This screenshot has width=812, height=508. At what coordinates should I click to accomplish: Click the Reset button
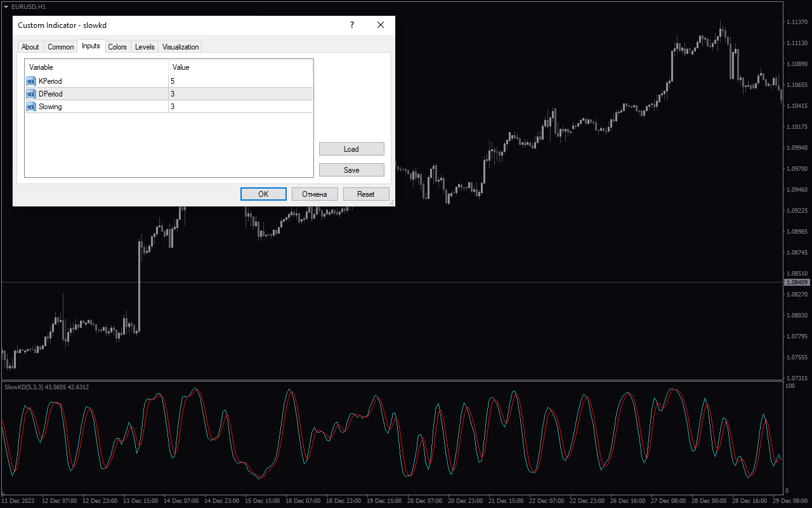click(366, 194)
